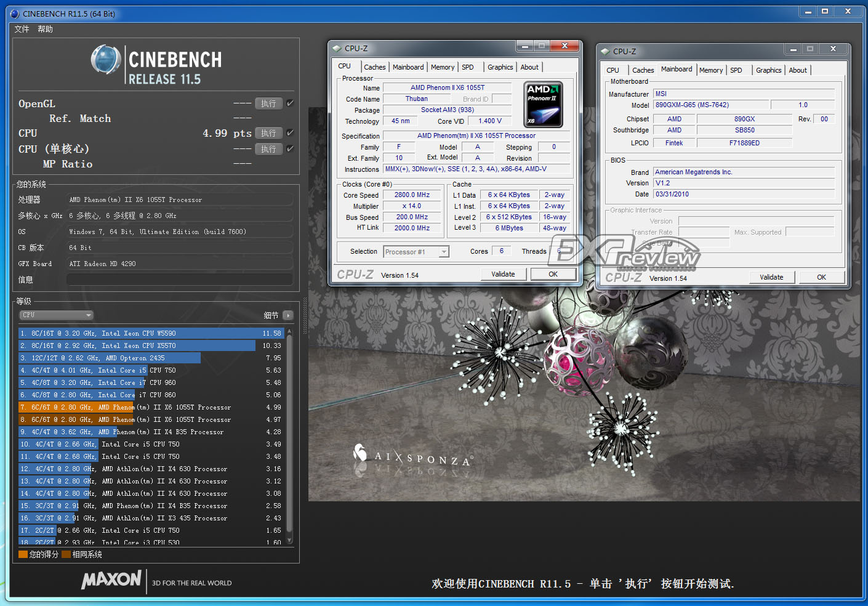The height and width of the screenshot is (606, 868).
Task: Select ranking row 4 Core i5 750 4.01 GHz
Action: (151, 370)
